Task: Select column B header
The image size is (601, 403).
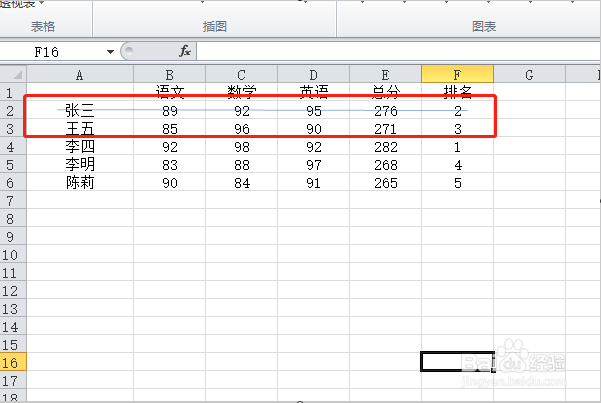Action: click(169, 74)
